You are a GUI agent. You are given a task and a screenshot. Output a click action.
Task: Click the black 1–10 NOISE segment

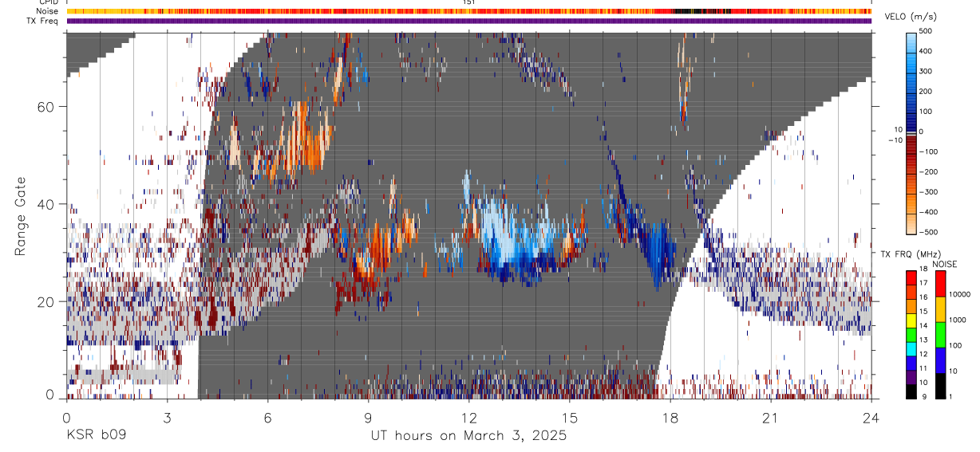tap(941, 386)
